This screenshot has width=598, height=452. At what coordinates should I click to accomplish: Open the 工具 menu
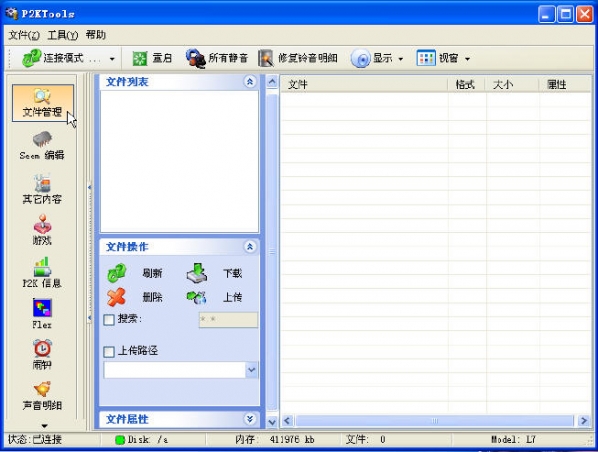63,35
